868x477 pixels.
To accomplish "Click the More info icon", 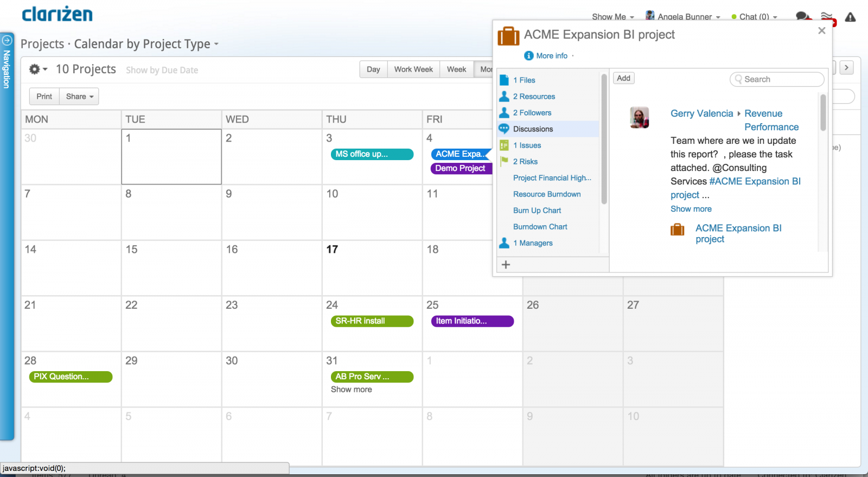I will tap(528, 56).
